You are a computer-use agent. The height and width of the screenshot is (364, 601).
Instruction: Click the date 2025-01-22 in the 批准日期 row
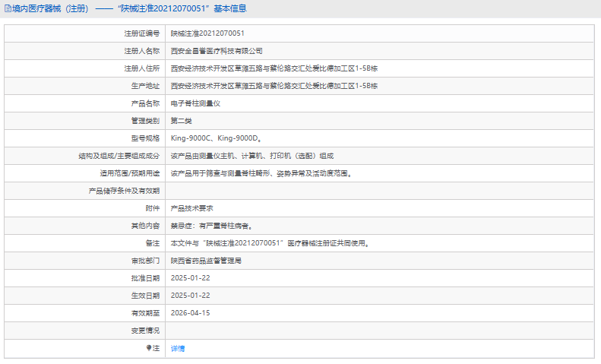coord(191,278)
